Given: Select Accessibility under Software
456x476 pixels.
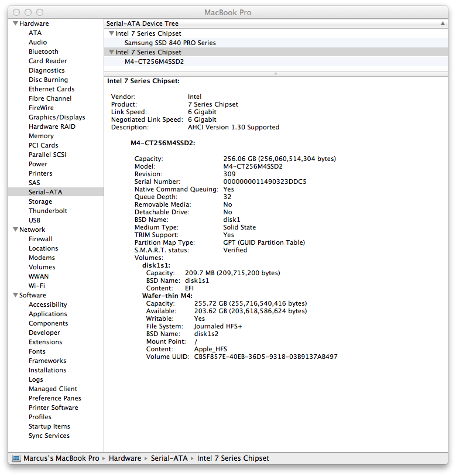Looking at the screenshot, I should coord(48,304).
